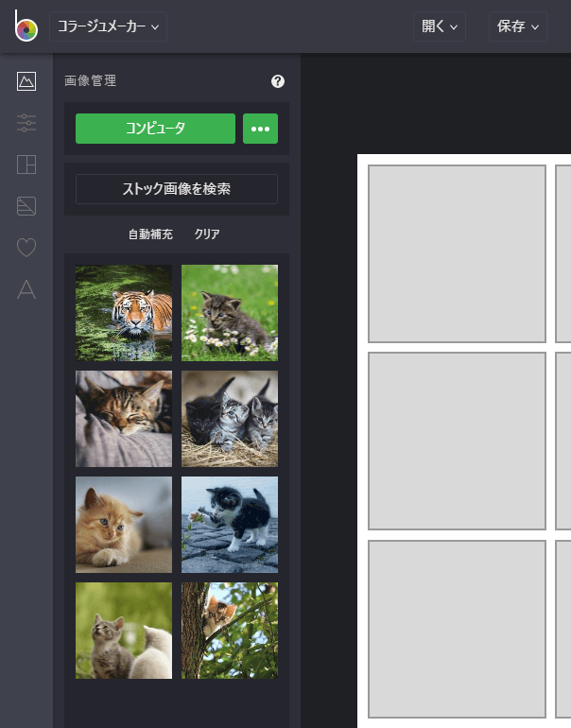This screenshot has width=571, height=728.
Task: Select the tiger in water thumbnail
Action: tap(124, 313)
